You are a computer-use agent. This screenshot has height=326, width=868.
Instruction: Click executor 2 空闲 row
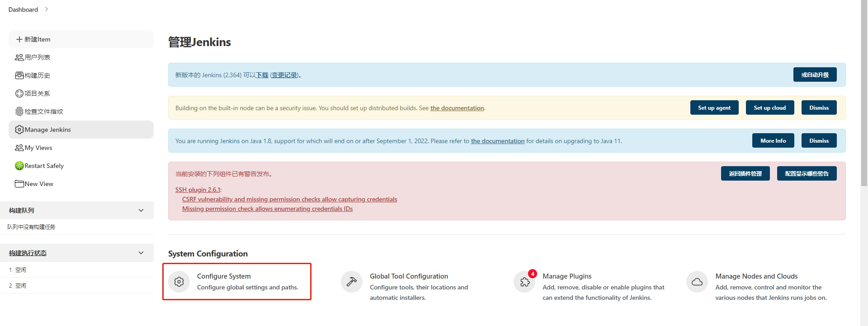pyautogui.click(x=77, y=285)
